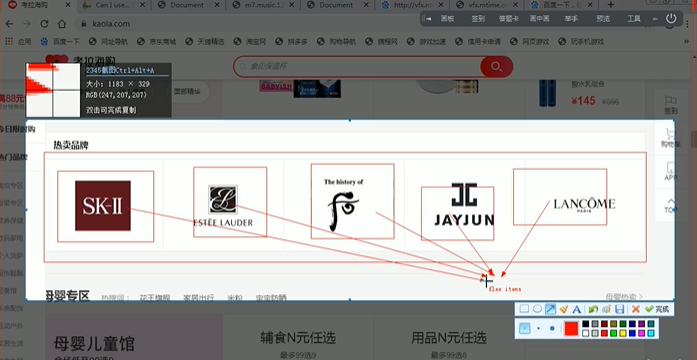Expand bookmarks overflow chevron
This screenshot has height=360, width=697.
point(687,41)
